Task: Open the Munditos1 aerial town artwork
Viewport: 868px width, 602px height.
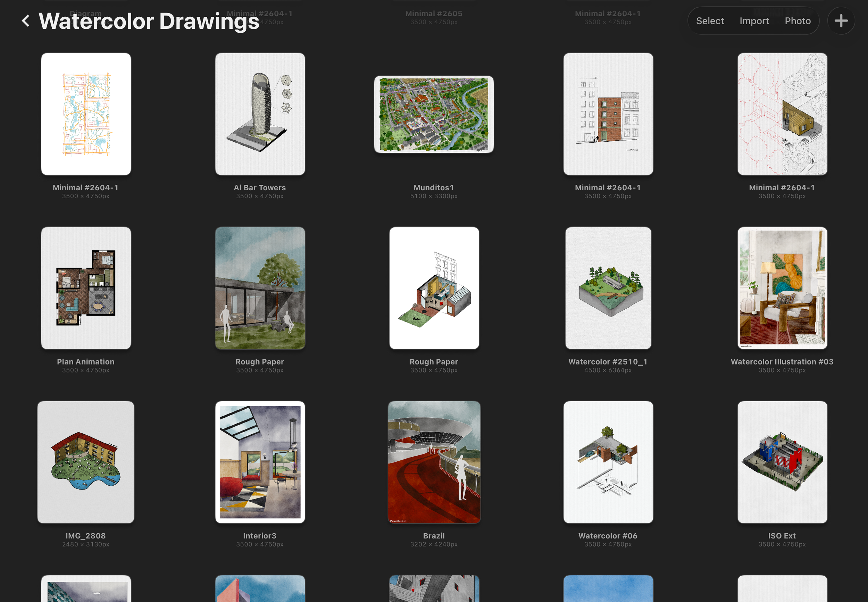Action: (434, 114)
